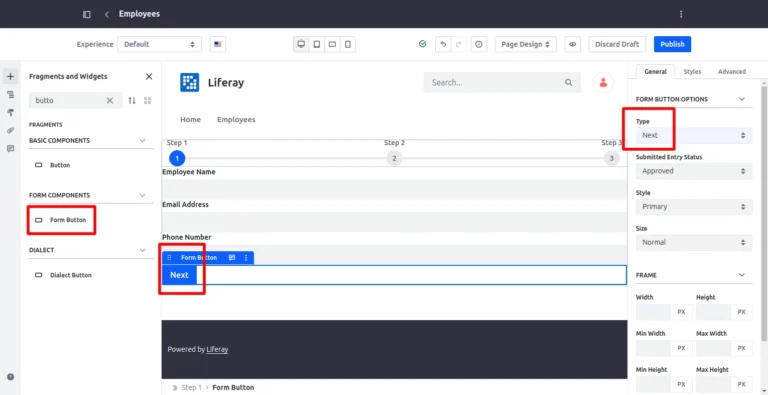
Task: Click the Discard Draft button
Action: tap(617, 44)
